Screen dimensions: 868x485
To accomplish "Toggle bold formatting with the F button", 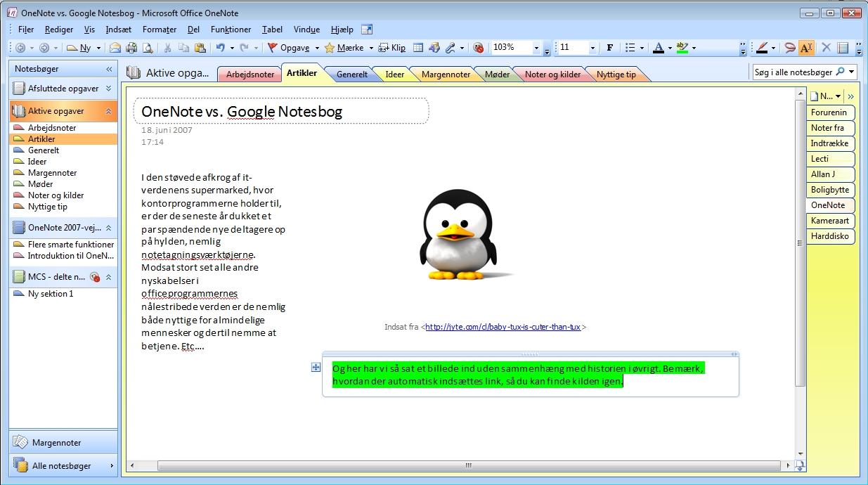I will (x=609, y=48).
